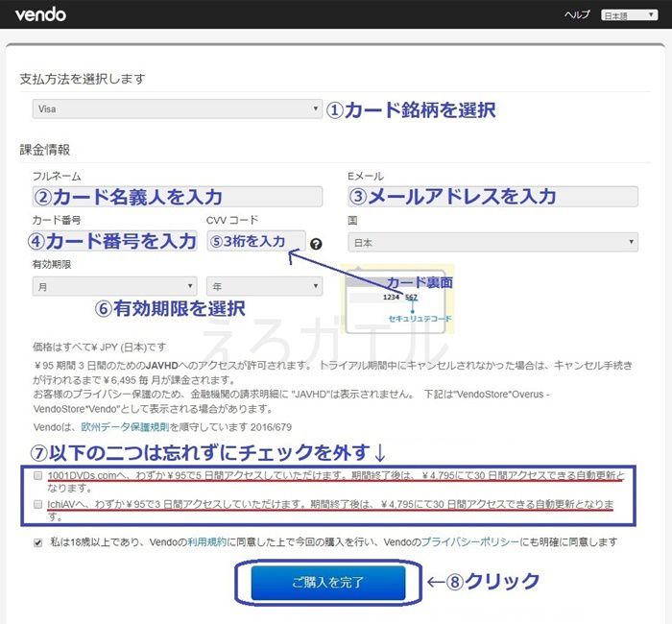The width and height of the screenshot is (672, 624).
Task: Click the フルネーム full name field
Action: (177, 197)
